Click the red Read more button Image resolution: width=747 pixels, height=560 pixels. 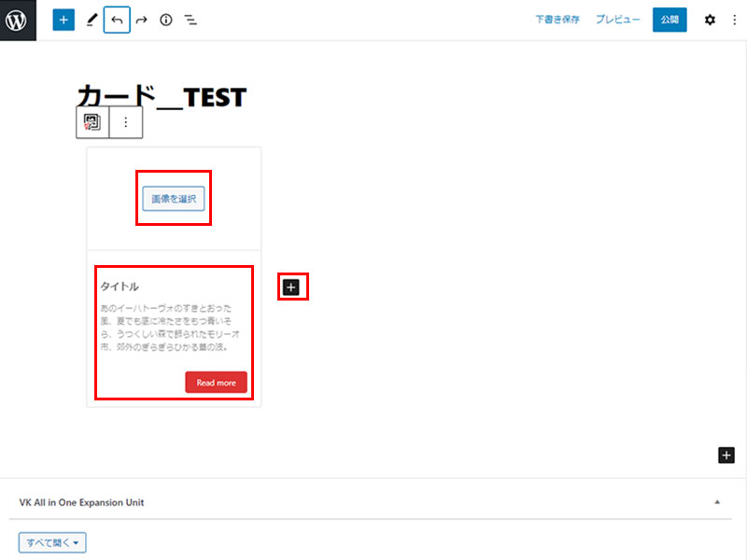[x=216, y=383]
